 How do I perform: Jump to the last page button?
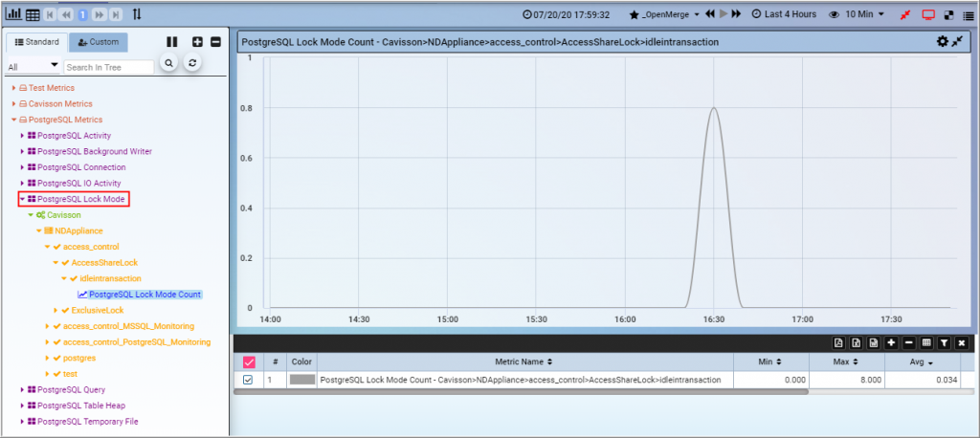pos(115,14)
